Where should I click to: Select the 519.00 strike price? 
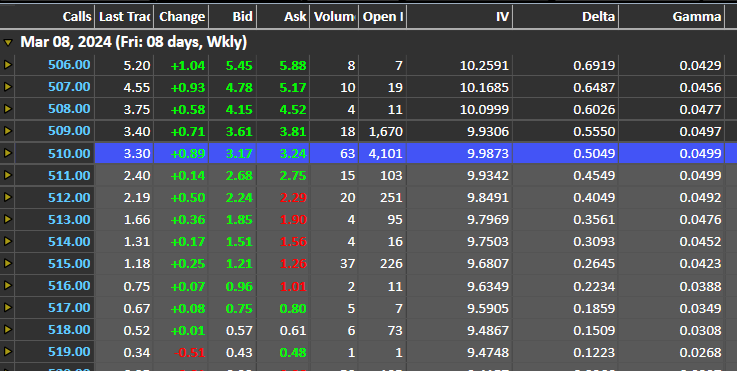pyautogui.click(x=69, y=352)
